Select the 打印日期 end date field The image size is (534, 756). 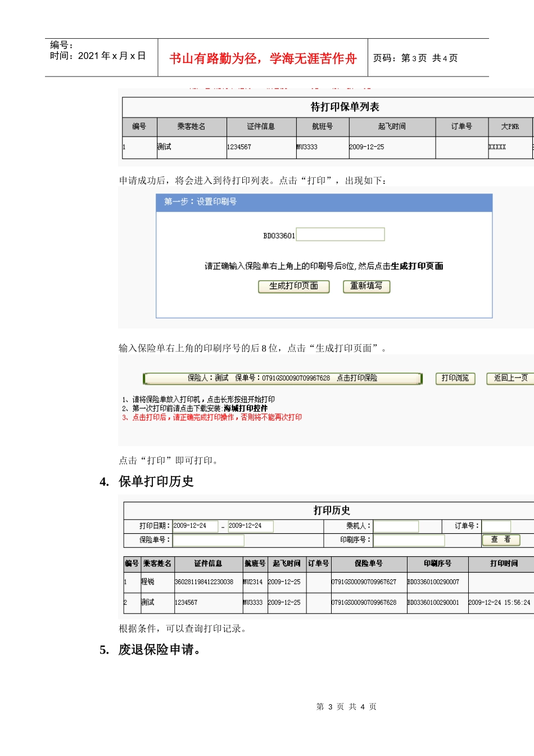(250, 526)
